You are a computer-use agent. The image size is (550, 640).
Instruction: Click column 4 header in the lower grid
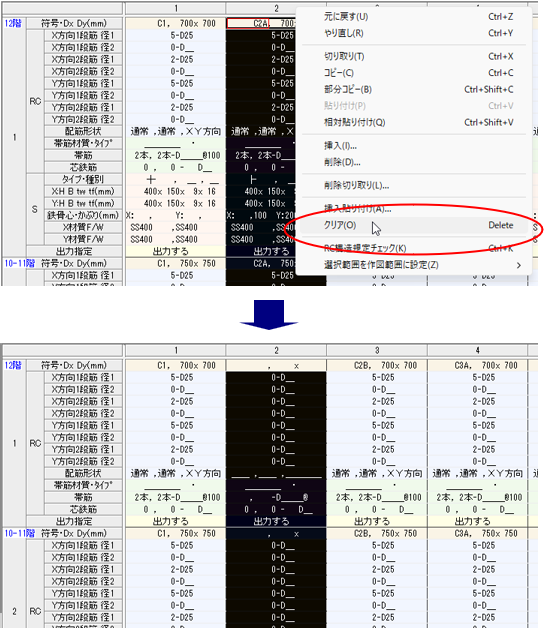[x=477, y=350]
